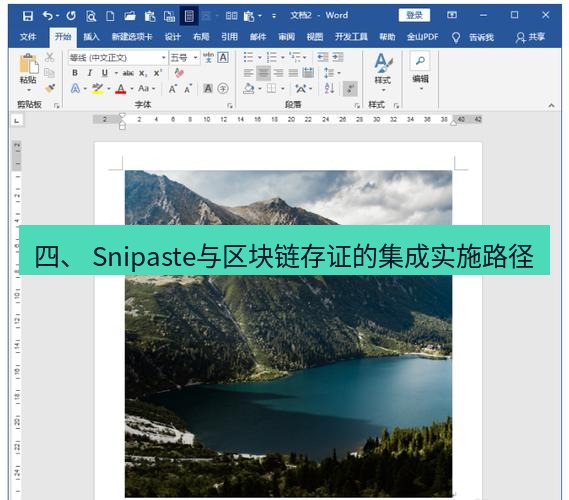Toggle subscript formatting
569x500 pixels.
pos(143,73)
